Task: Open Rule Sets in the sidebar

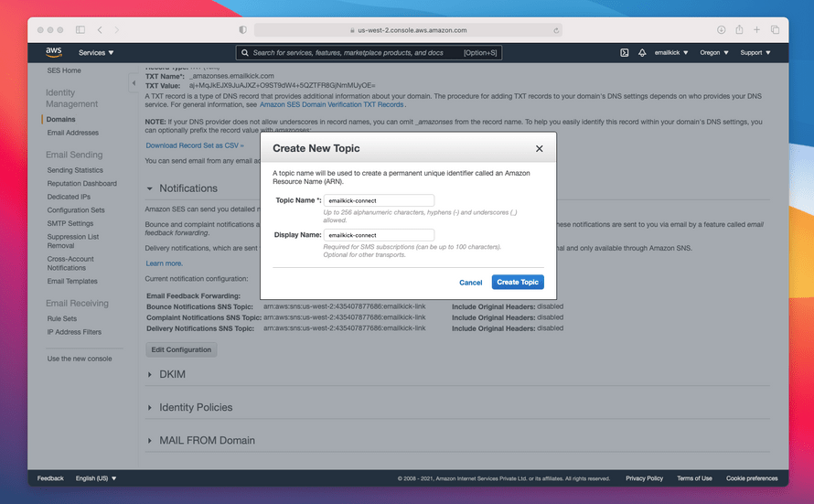Action: click(62, 318)
